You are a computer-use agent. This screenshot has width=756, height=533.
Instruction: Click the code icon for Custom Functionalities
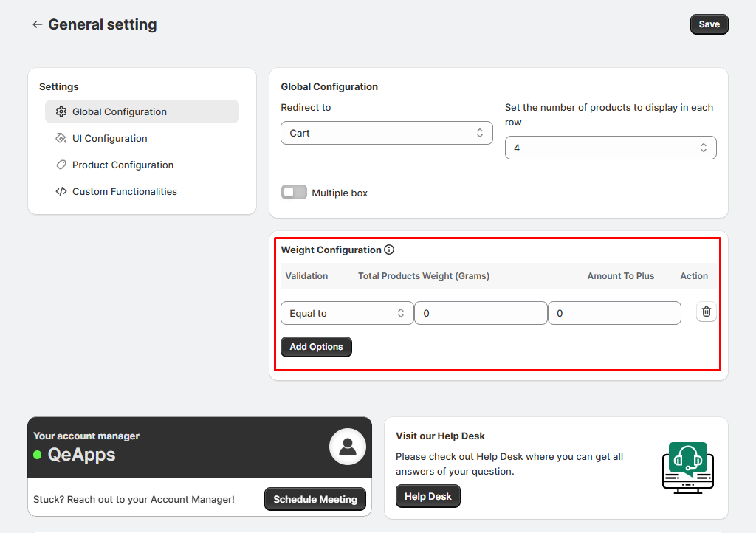pyautogui.click(x=61, y=192)
